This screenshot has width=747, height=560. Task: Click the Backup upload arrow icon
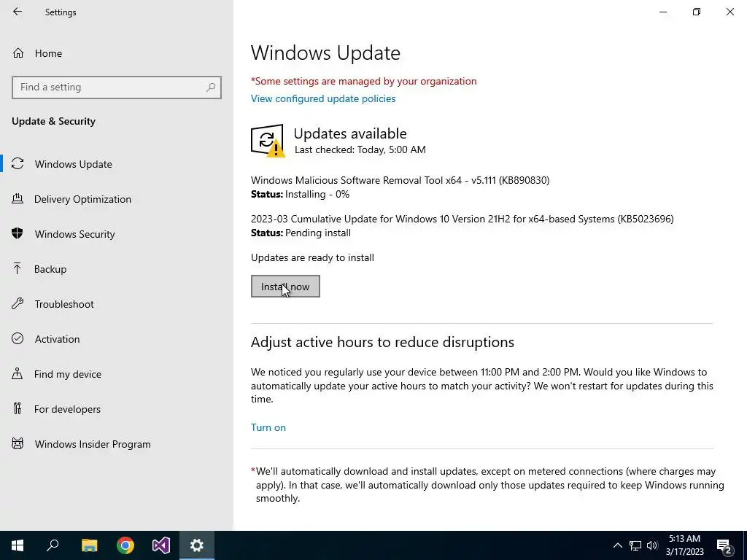pyautogui.click(x=18, y=268)
